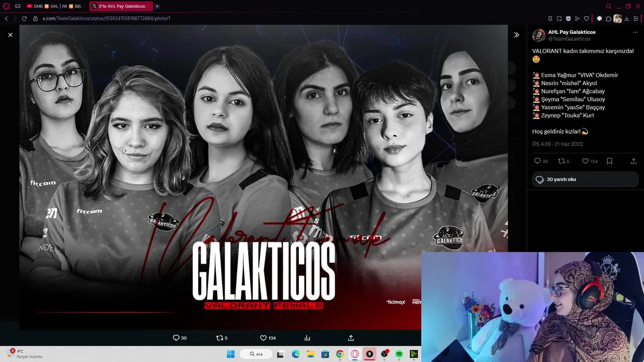Image resolution: width=644 pixels, height=362 pixels.
Task: Open the tweet timestamp 21 Haz 2022
Action: click(557, 144)
